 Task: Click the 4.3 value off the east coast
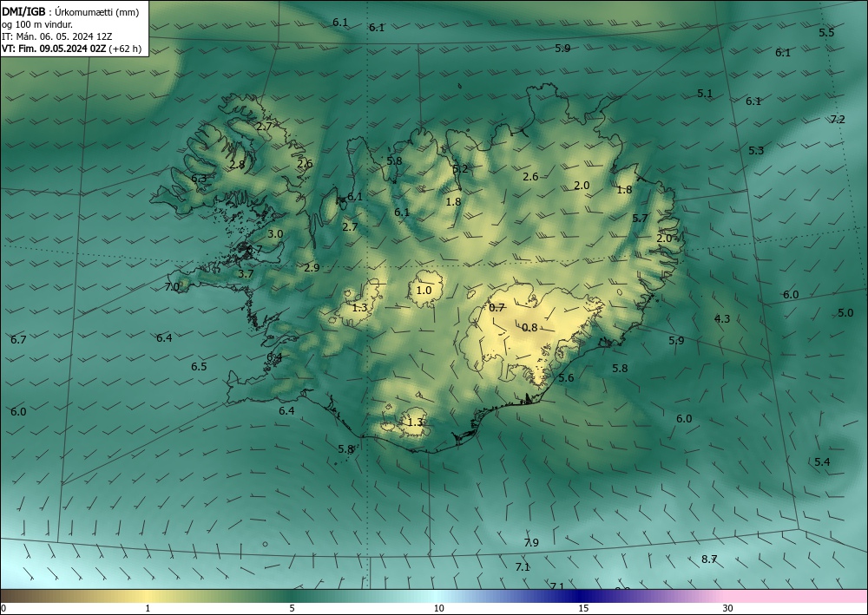click(722, 318)
